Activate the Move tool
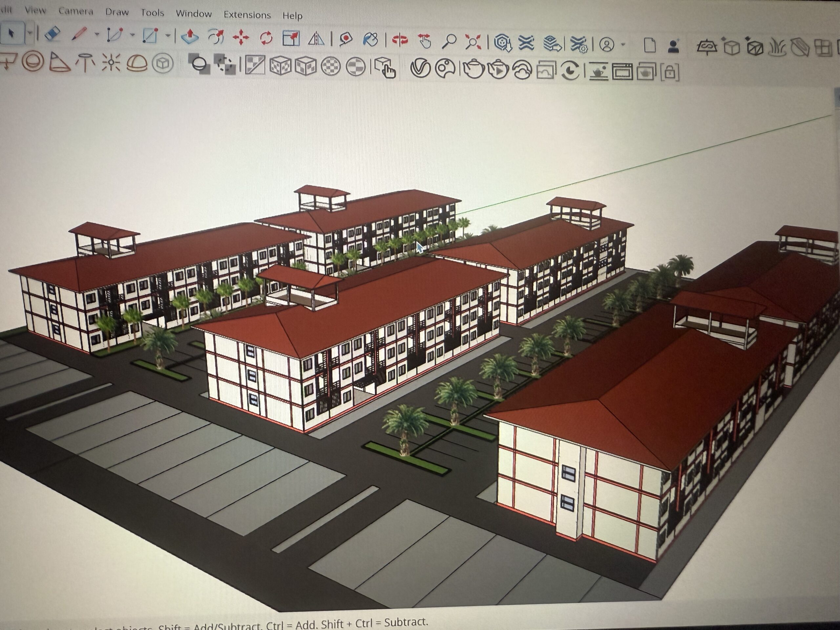 241,38
